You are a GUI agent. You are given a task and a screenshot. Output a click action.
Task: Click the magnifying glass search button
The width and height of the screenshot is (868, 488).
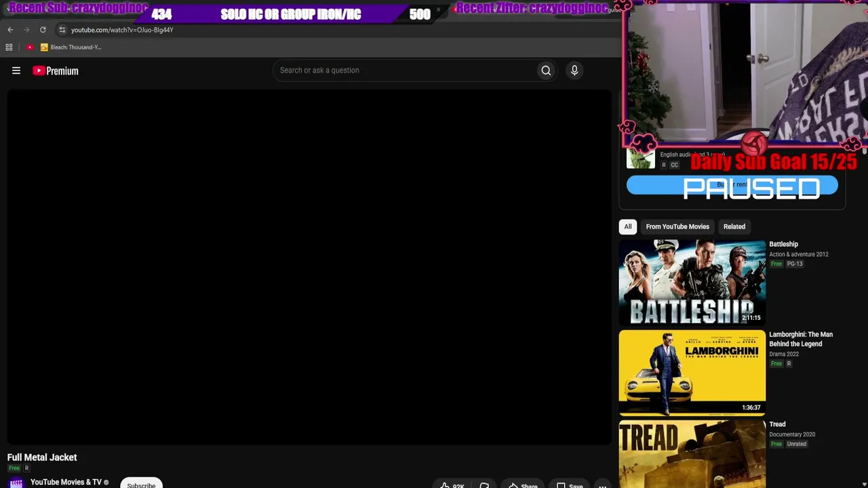[546, 70]
